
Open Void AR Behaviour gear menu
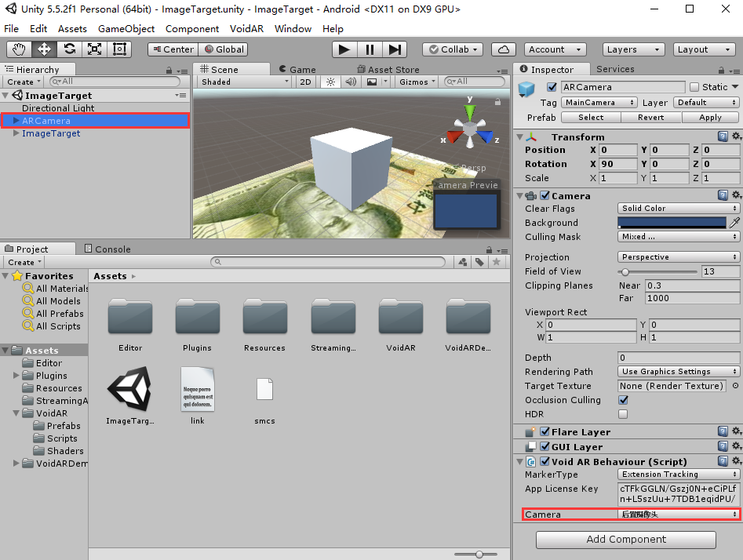point(736,461)
